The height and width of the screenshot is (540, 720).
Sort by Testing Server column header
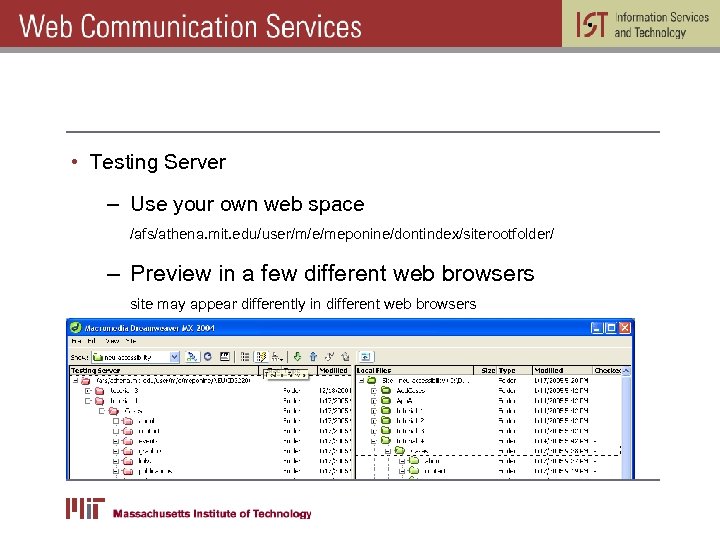pyautogui.click(x=164, y=370)
